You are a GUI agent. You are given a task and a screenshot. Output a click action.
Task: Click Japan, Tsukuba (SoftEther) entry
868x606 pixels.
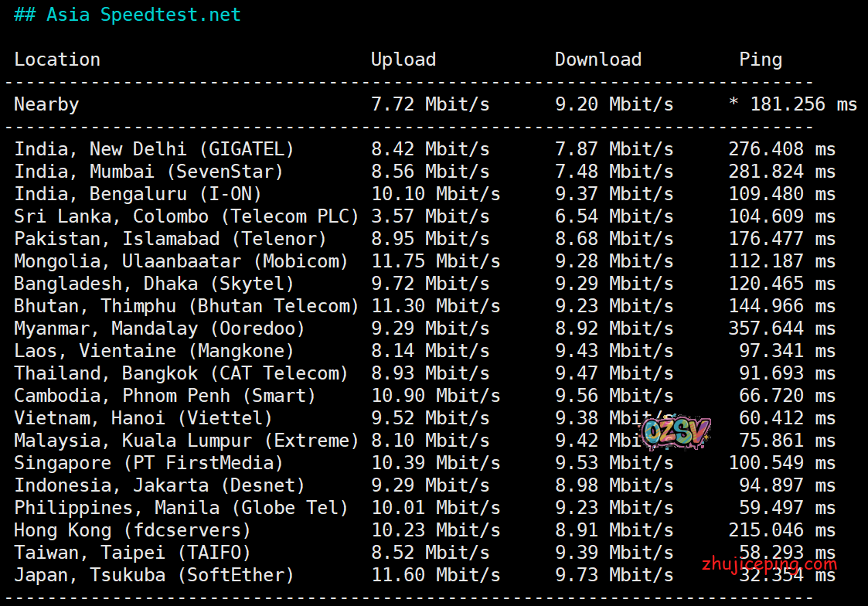[154, 575]
